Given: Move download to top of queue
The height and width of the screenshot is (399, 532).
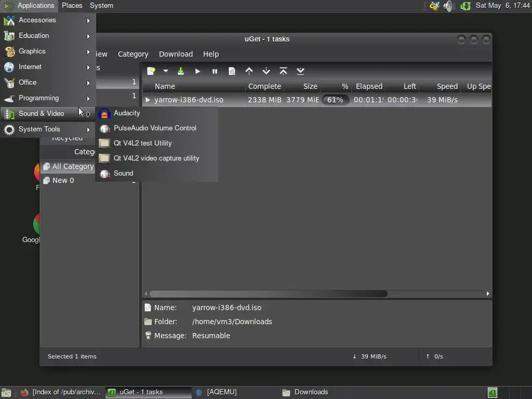Looking at the screenshot, I should [x=283, y=71].
